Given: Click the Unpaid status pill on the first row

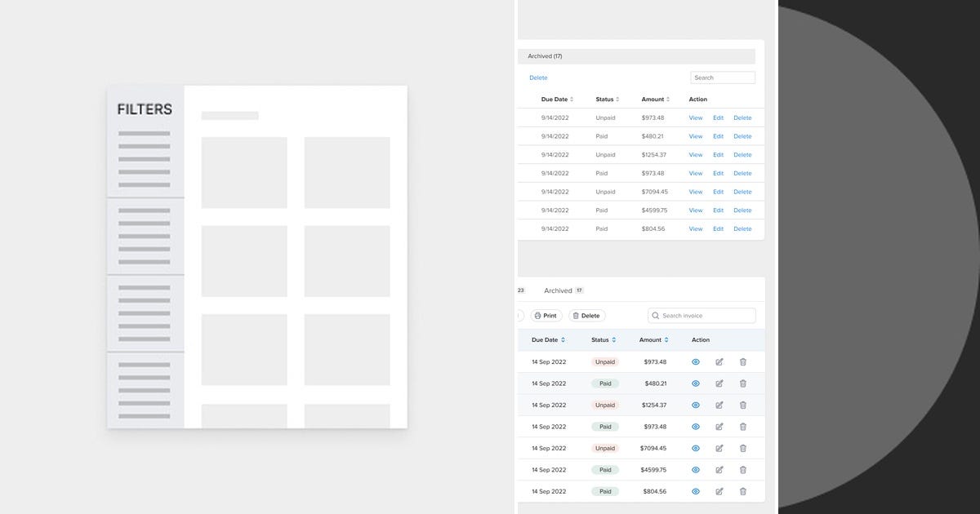Looking at the screenshot, I should tap(604, 361).
